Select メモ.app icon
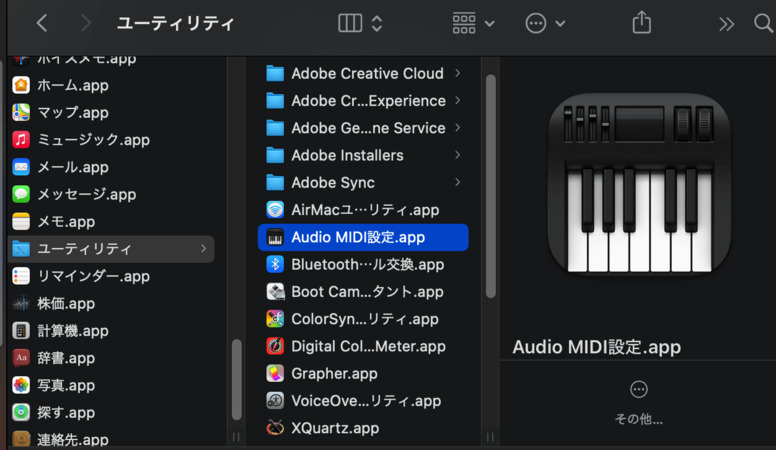Viewport: 776px width, 450px height. [21, 221]
